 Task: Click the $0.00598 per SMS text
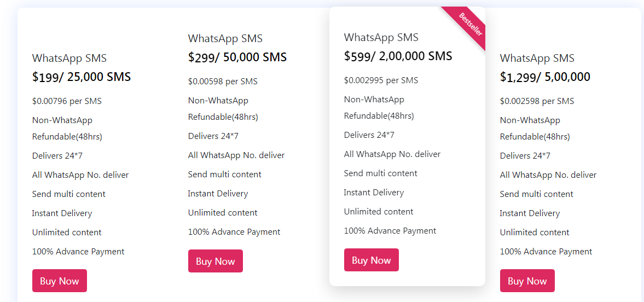[223, 82]
